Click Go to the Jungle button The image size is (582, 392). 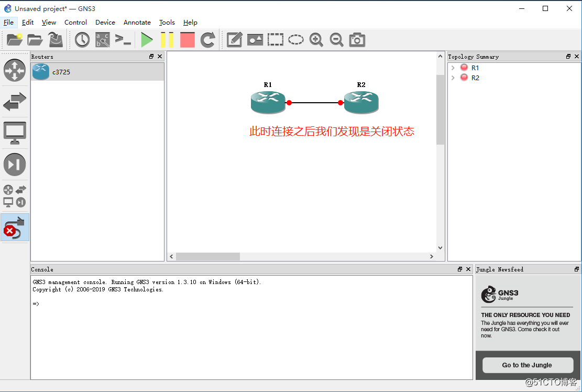click(x=528, y=365)
